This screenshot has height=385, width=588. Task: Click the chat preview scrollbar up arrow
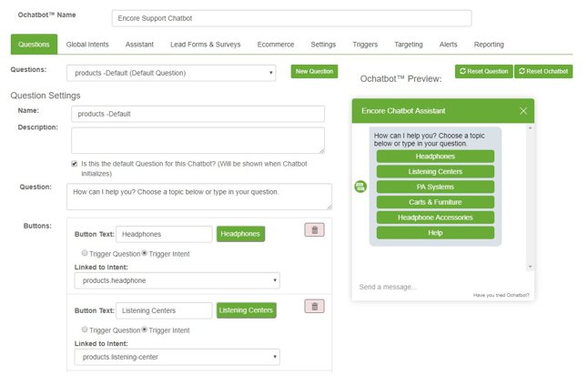point(530,128)
